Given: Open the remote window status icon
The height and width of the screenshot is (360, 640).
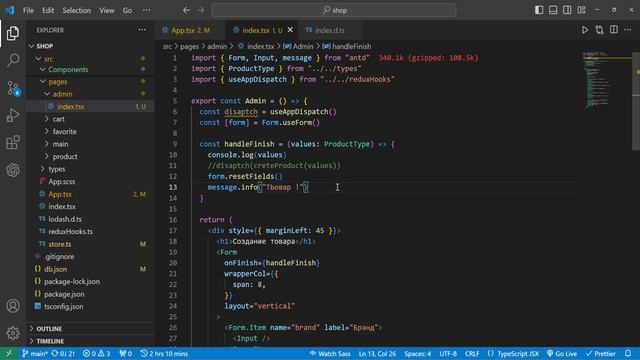Looking at the screenshot, I should pyautogui.click(x=9, y=353).
